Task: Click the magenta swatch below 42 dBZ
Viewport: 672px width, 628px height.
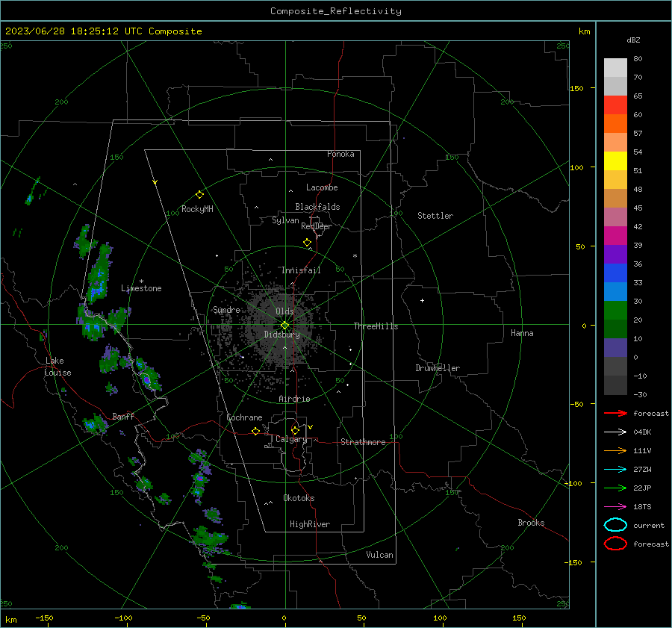Action: [x=615, y=235]
